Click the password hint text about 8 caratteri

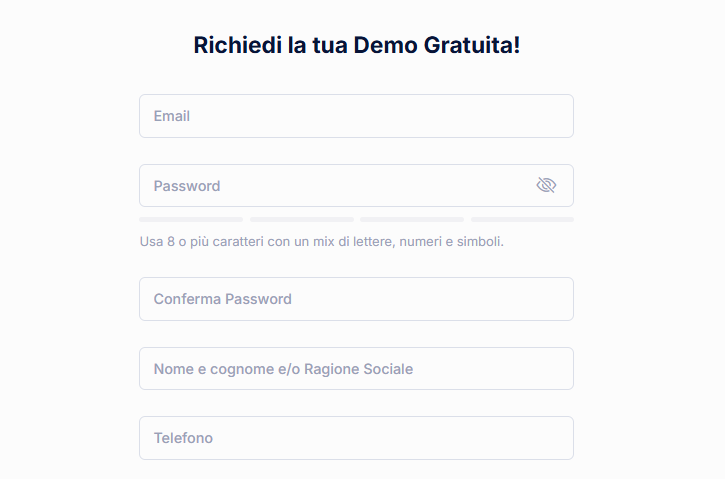pyautogui.click(x=322, y=242)
